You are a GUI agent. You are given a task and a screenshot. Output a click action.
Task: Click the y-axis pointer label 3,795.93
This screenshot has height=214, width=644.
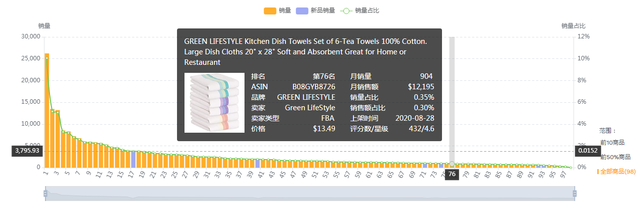27,151
